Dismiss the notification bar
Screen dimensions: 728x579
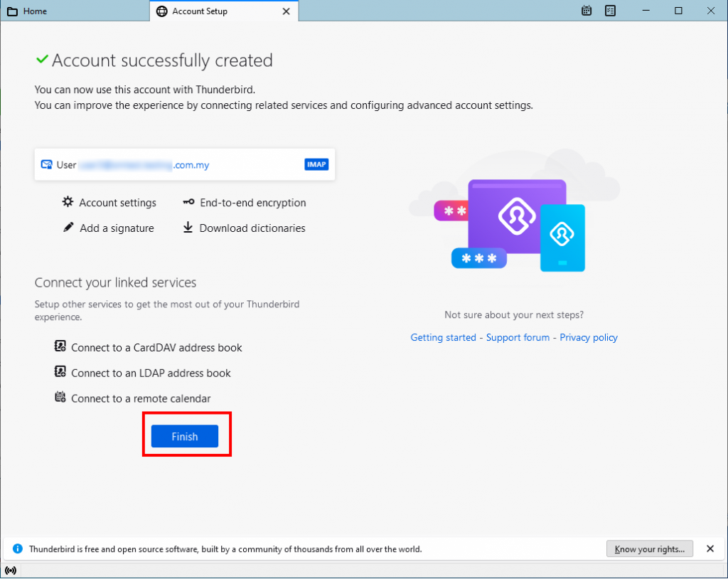pos(710,549)
